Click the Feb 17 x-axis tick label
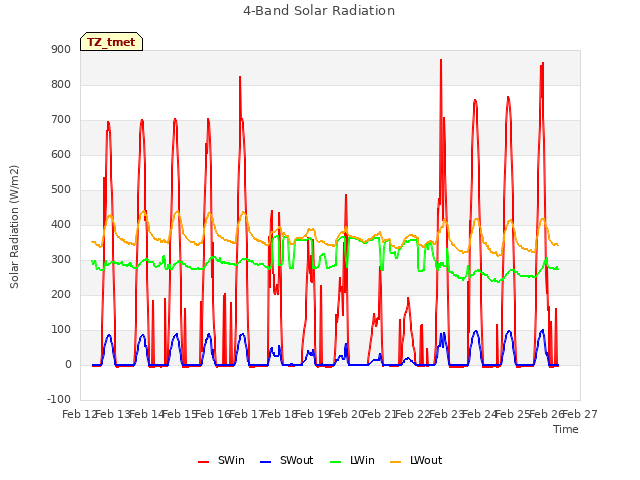The height and width of the screenshot is (480, 640). (x=247, y=414)
